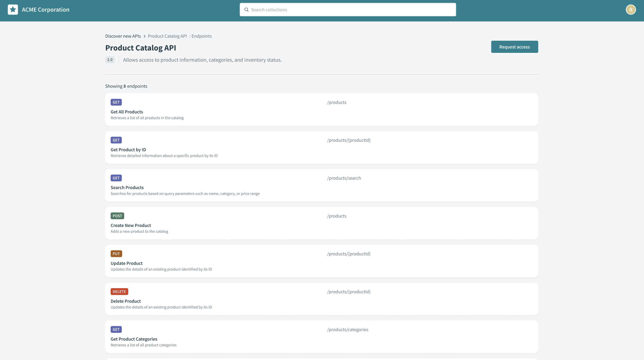The width and height of the screenshot is (644, 360).
Task: Open Discover new APIs breadcrumb link
Action: click(123, 36)
